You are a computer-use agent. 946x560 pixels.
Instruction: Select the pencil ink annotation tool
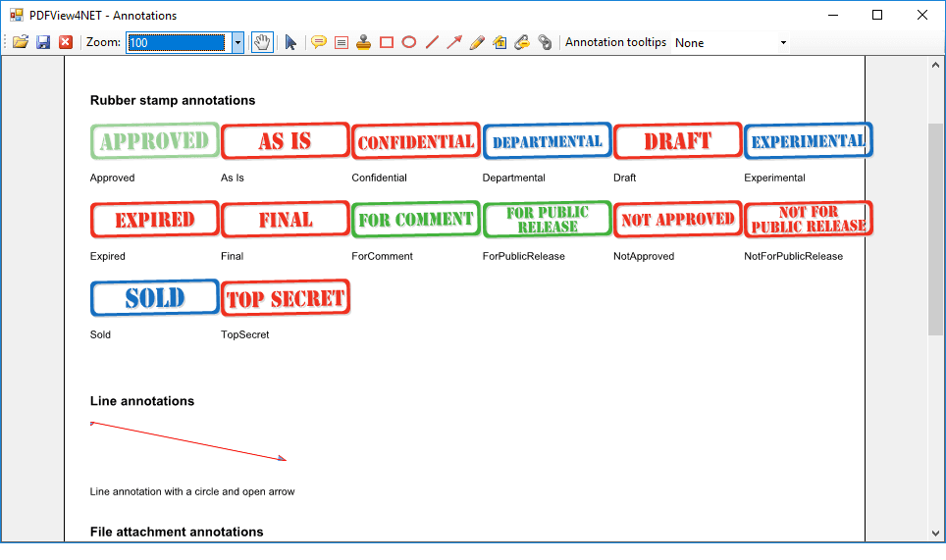tap(477, 42)
